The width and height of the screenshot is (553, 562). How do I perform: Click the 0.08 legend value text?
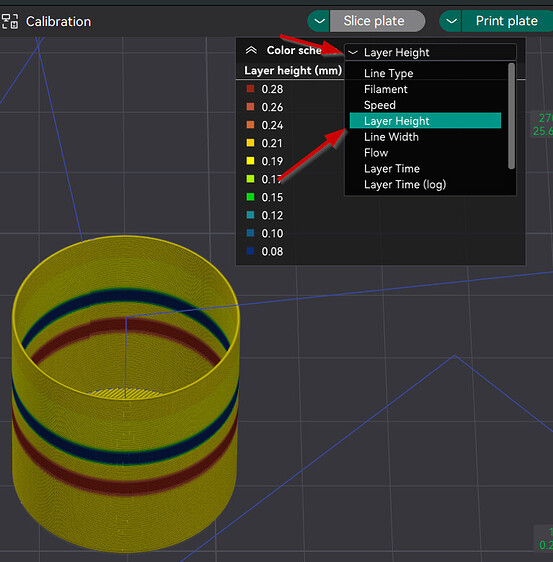pos(272,252)
